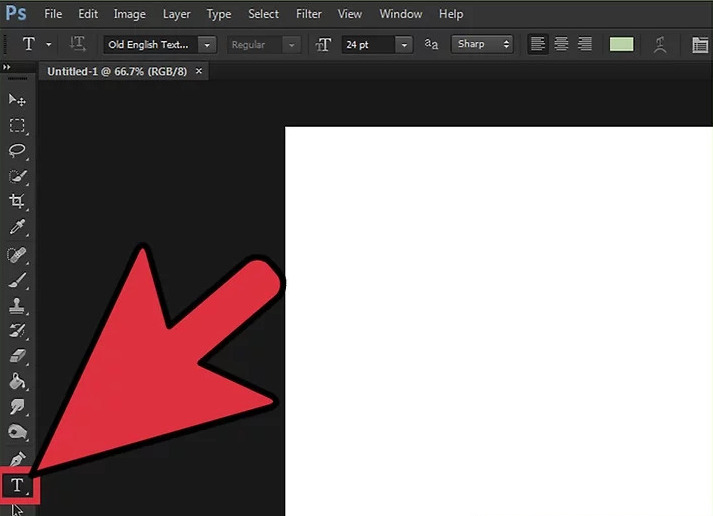This screenshot has height=516, width=713.
Task: Select the Move tool
Action: [x=17, y=100]
